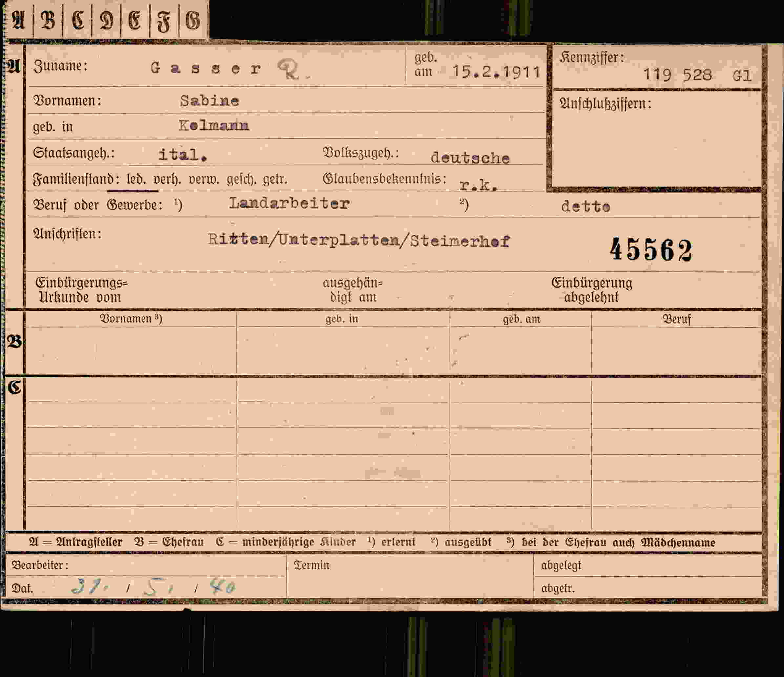Click the 'verh.' marital status option
The image size is (784, 677).
(167, 180)
